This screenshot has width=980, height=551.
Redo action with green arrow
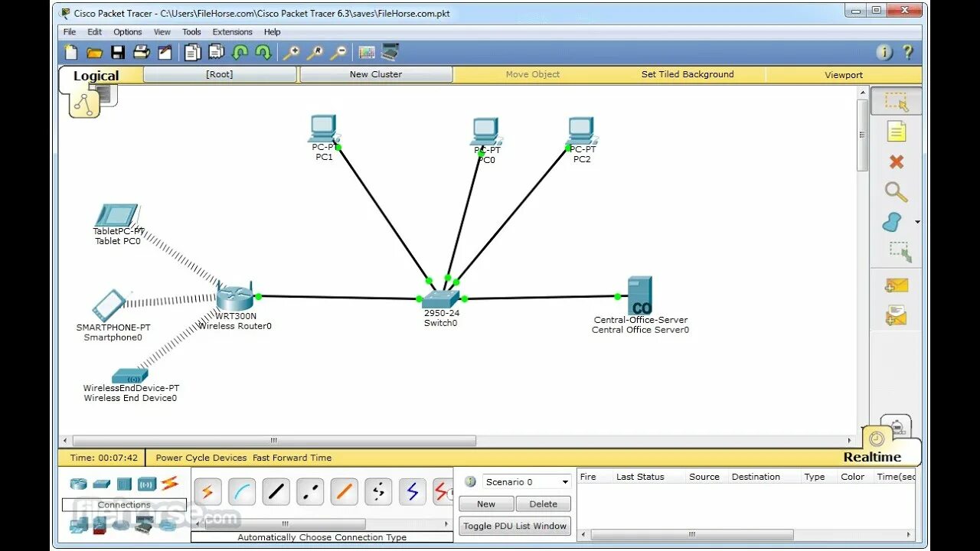coord(263,53)
